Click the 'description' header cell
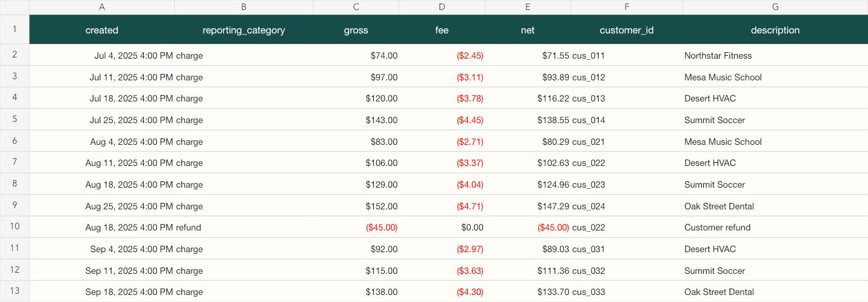Image resolution: width=868 pixels, height=302 pixels. click(x=775, y=29)
